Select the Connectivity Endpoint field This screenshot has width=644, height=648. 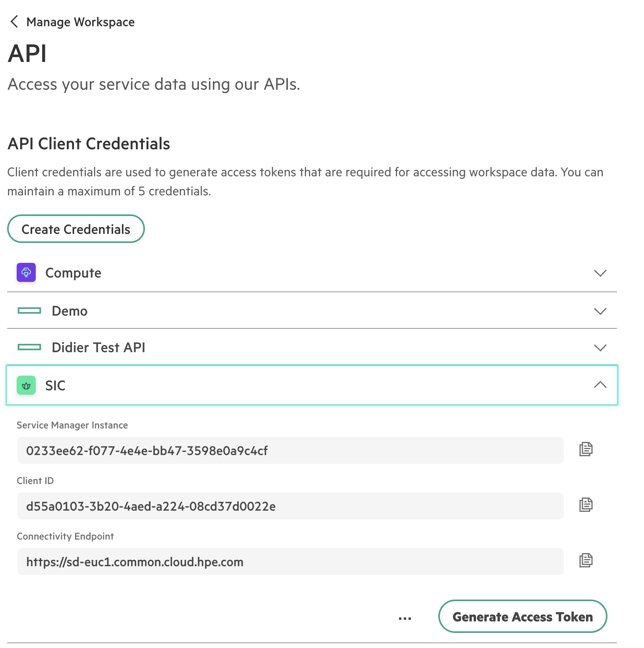click(290, 561)
